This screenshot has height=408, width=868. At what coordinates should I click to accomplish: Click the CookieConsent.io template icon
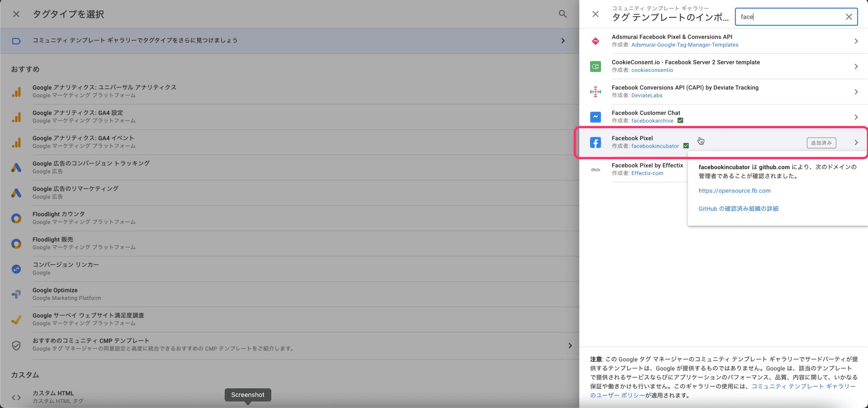(596, 66)
